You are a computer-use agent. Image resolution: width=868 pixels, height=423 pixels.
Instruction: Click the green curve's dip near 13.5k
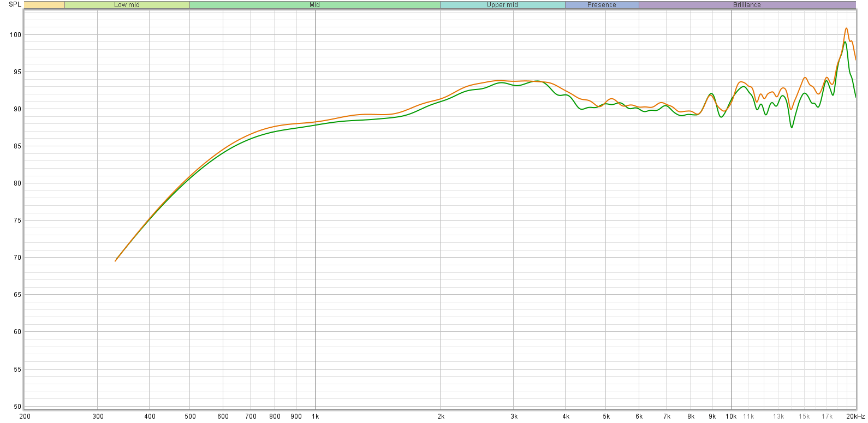click(x=792, y=127)
